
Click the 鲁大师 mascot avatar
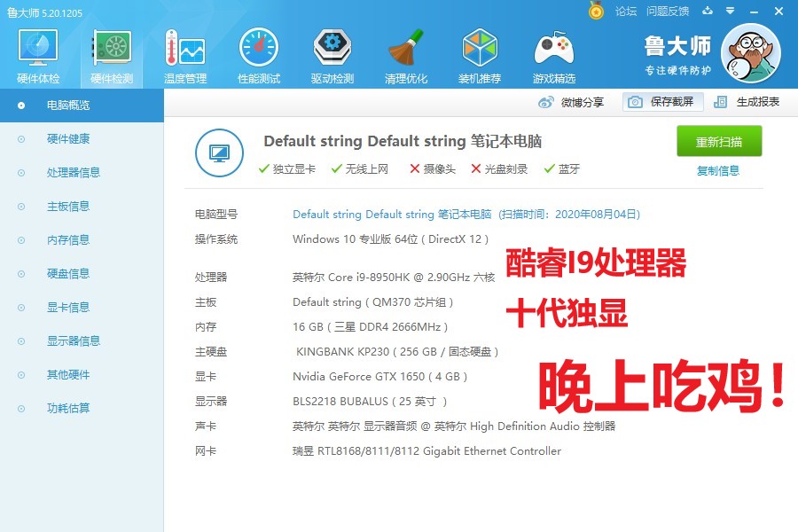(x=751, y=53)
